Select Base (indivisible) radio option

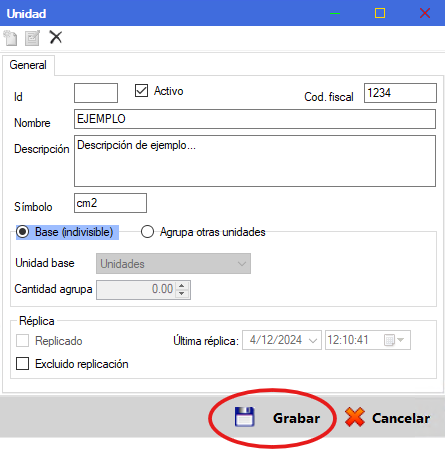coord(22,232)
